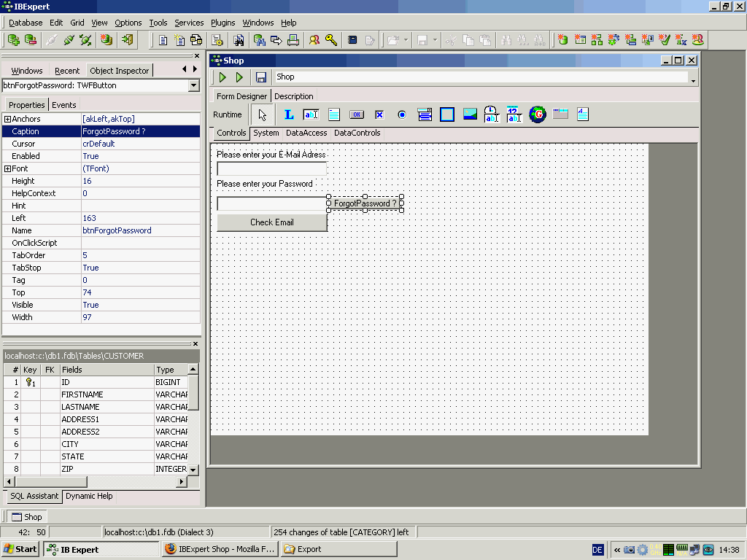Image resolution: width=747 pixels, height=560 pixels.
Task: Open the Grant Manager key icon
Action: [x=331, y=41]
